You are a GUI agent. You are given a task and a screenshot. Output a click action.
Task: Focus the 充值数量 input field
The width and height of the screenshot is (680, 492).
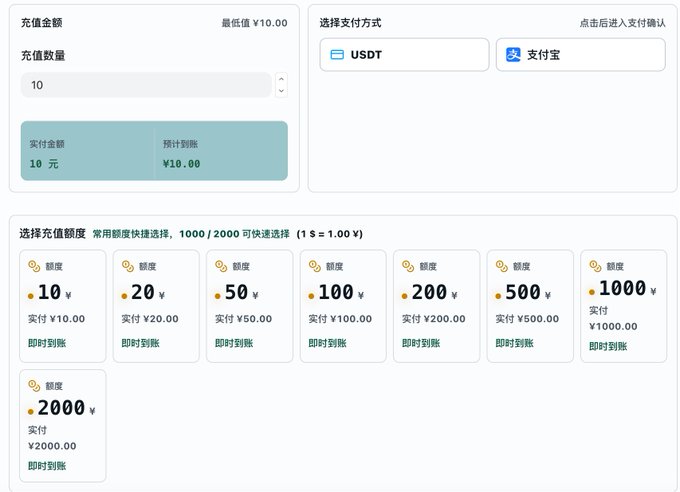(x=146, y=85)
